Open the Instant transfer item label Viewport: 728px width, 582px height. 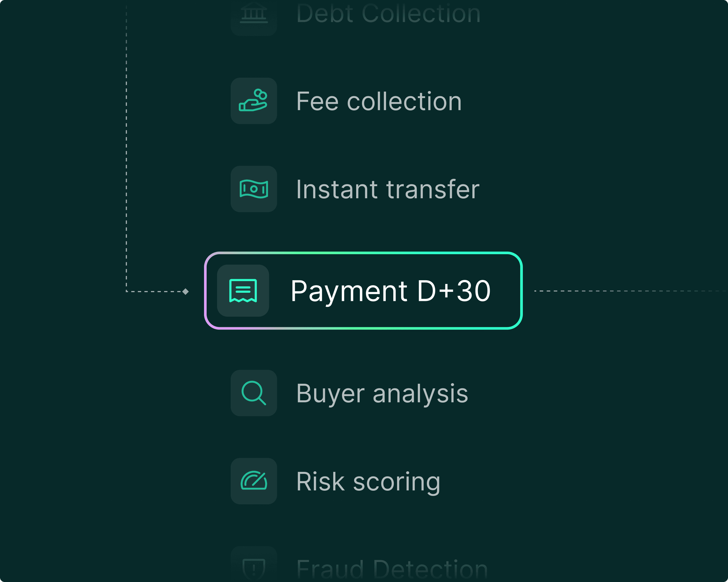(388, 190)
